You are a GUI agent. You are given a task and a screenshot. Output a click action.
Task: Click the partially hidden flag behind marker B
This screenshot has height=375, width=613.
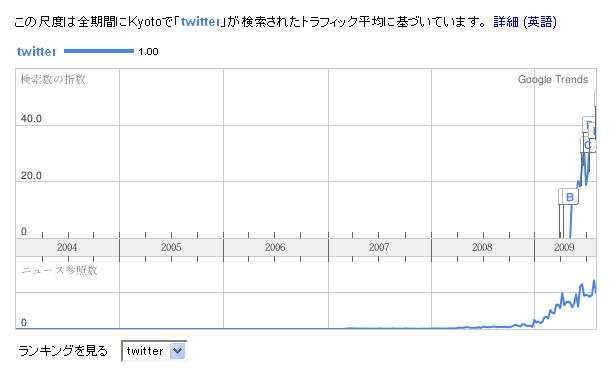(561, 196)
